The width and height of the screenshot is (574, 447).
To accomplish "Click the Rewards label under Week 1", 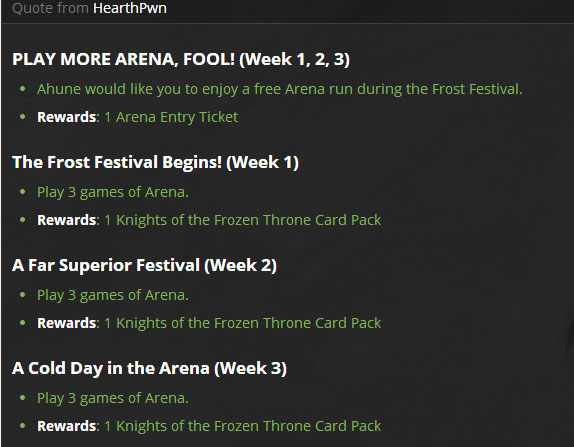I will point(67,220).
